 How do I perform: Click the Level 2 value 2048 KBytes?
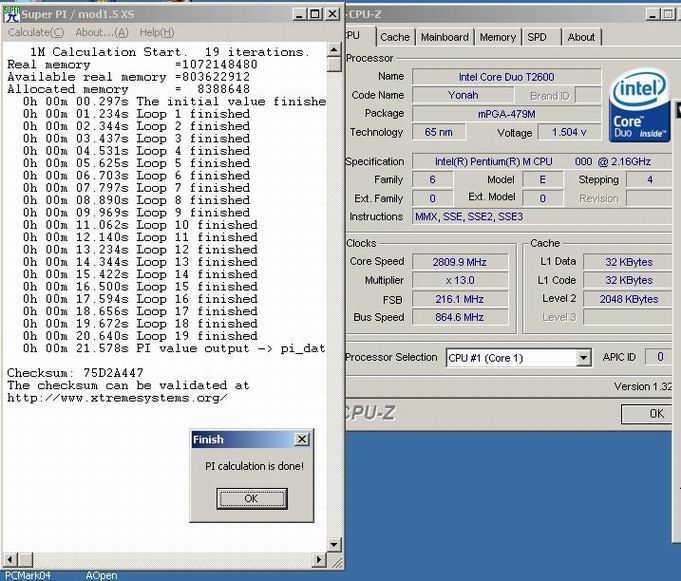pos(628,299)
